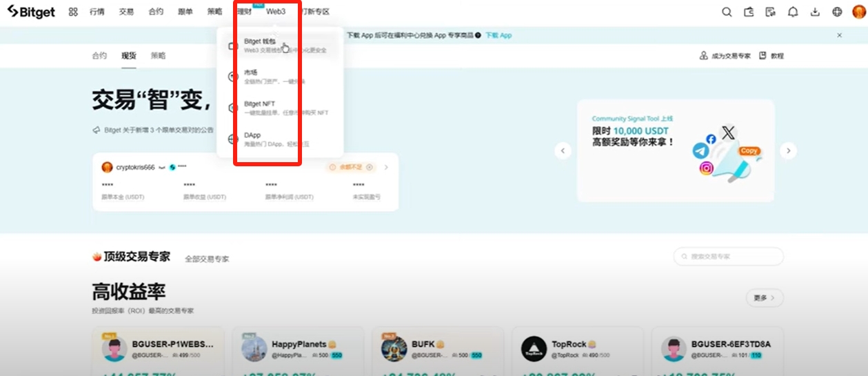The width and height of the screenshot is (868, 376).
Task: Show previous banner with left arrow
Action: click(x=563, y=151)
